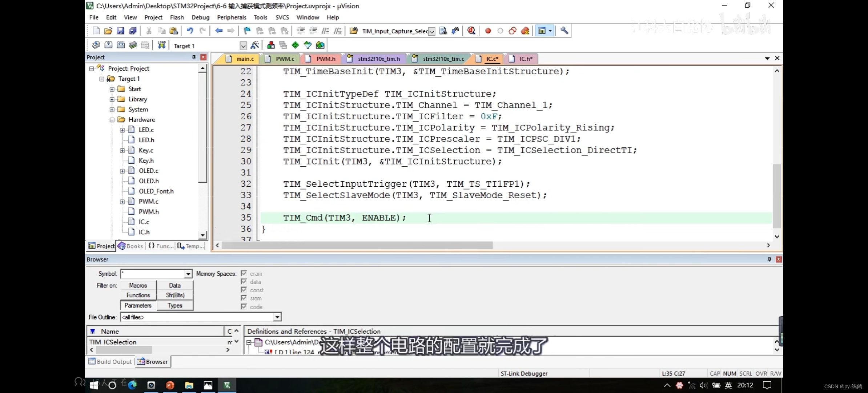The image size is (868, 393).
Task: Open Manage Run-Time Environment green diamond
Action: coord(295,45)
